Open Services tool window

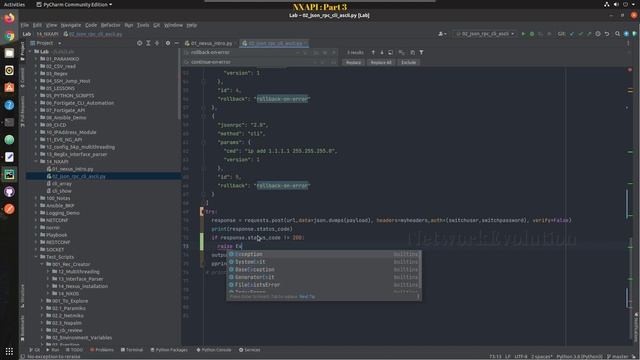pyautogui.click(x=249, y=350)
